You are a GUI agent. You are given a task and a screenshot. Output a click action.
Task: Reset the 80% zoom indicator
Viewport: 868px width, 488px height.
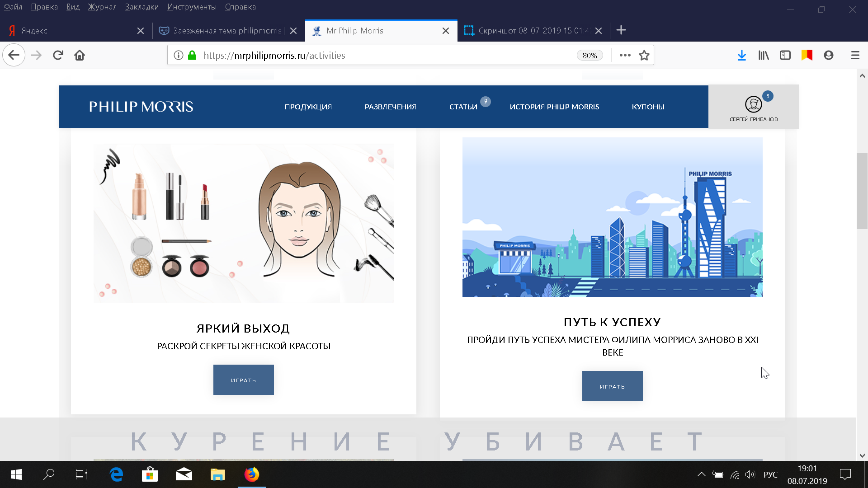(590, 55)
